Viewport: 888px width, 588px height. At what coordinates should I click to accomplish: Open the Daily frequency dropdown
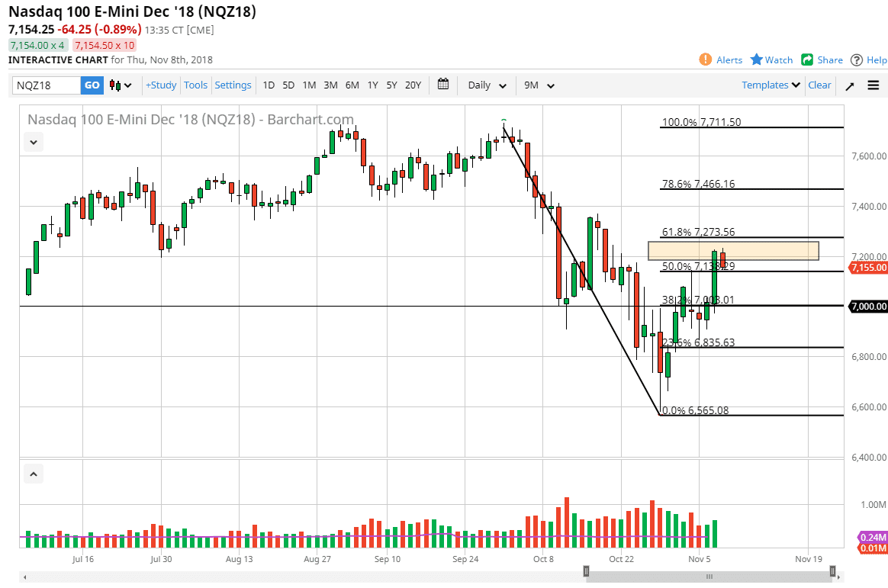[487, 85]
